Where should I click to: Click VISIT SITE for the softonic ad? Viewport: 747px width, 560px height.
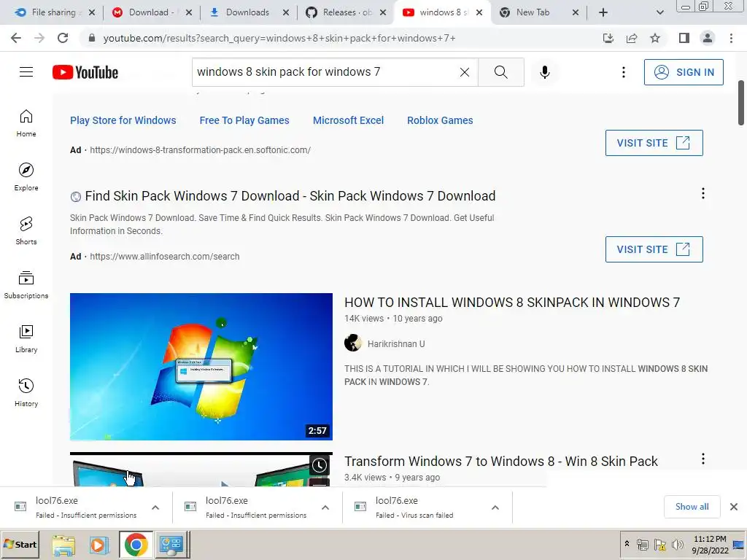(x=654, y=143)
